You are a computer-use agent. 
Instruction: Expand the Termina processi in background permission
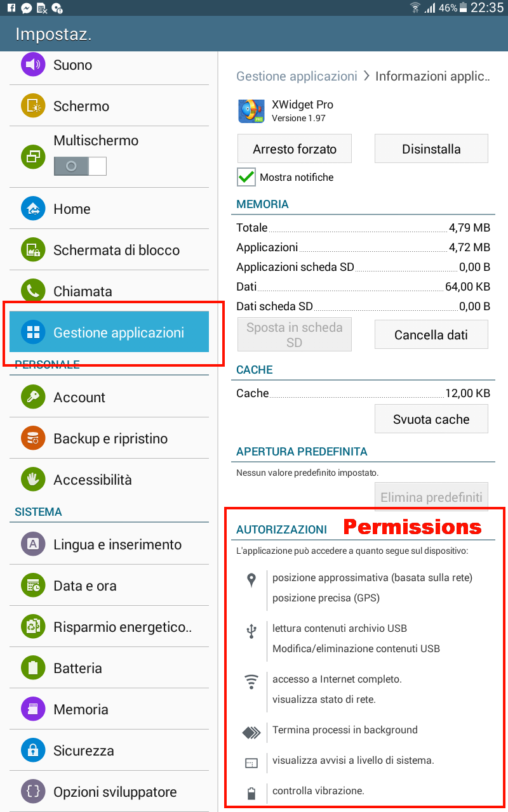click(345, 730)
